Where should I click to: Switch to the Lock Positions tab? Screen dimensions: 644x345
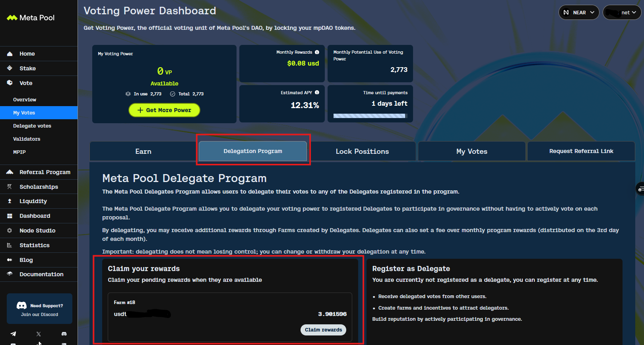[x=362, y=151]
